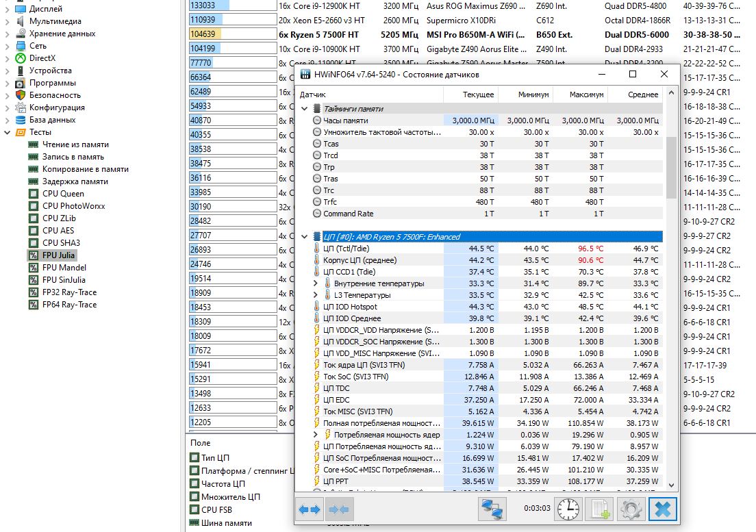Select the CPU ZLib benchmark
756x532 pixels.
coord(59,218)
